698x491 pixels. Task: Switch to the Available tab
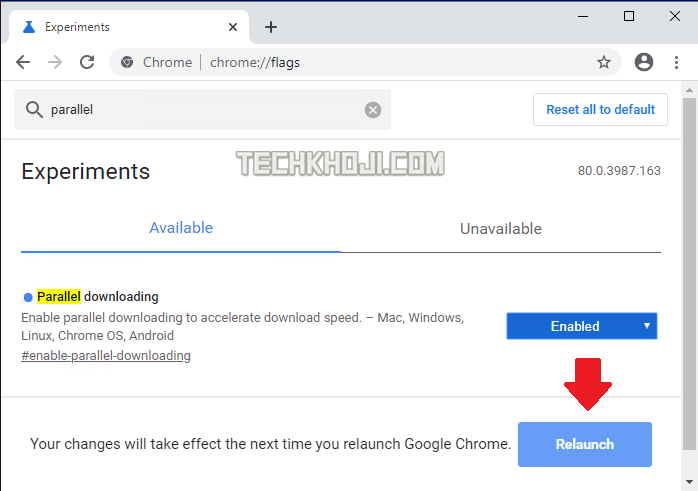(181, 228)
